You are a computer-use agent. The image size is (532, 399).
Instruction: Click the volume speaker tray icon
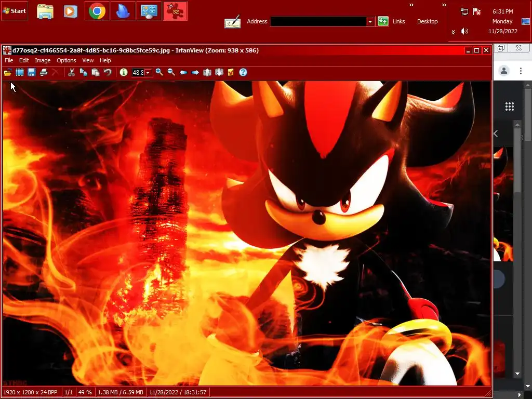point(464,31)
